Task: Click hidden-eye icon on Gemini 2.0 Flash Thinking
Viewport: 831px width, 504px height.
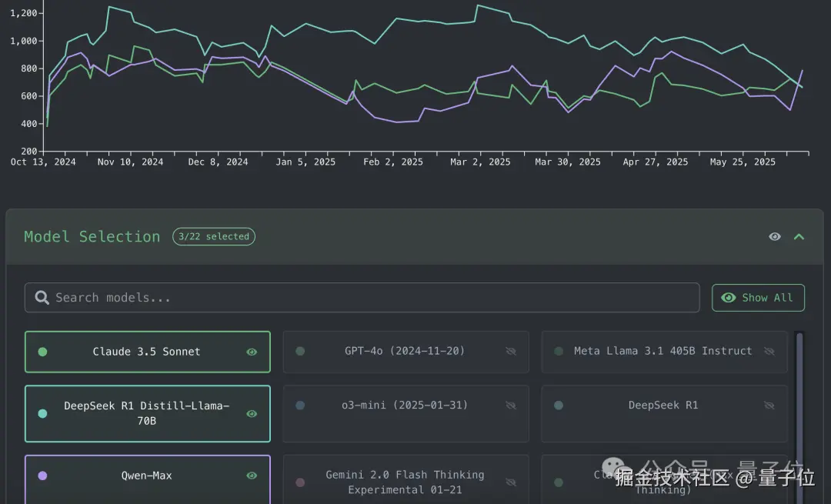Action: click(511, 482)
